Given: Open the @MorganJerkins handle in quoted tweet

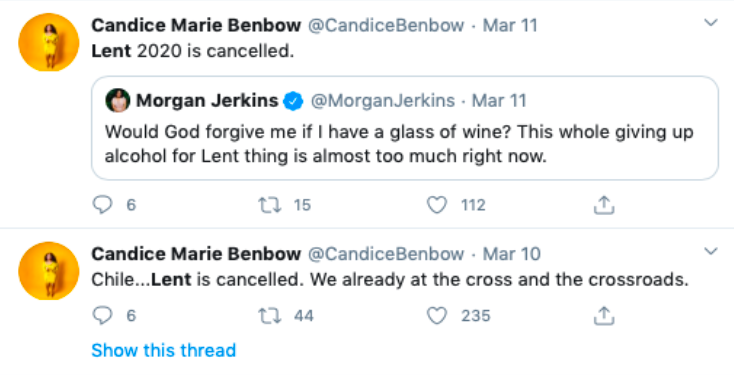Looking at the screenshot, I should pyautogui.click(x=382, y=101).
